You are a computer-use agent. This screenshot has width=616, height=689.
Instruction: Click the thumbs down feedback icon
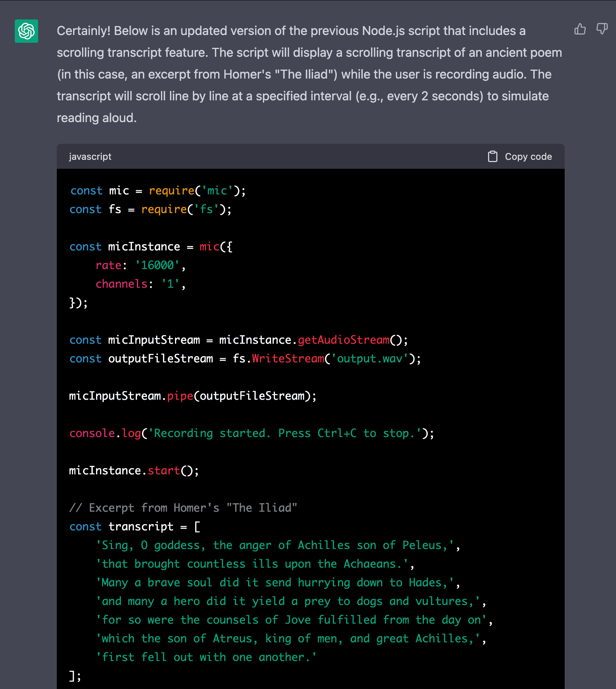pyautogui.click(x=602, y=29)
